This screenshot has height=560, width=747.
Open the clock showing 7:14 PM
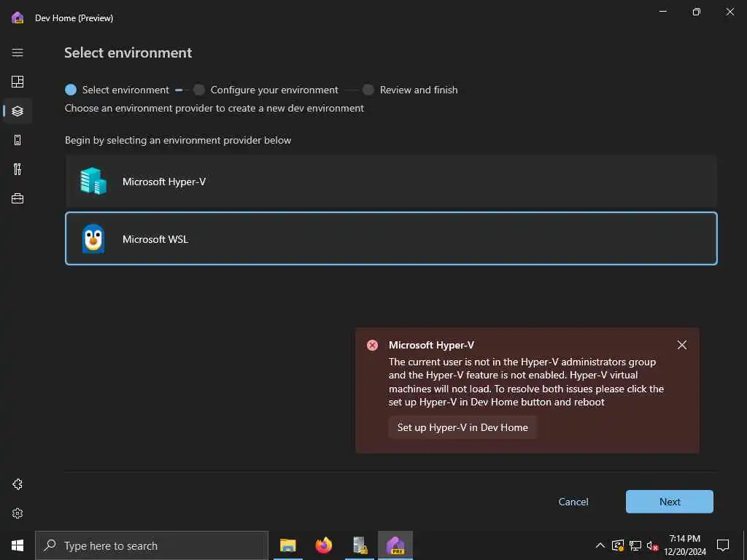click(x=685, y=545)
